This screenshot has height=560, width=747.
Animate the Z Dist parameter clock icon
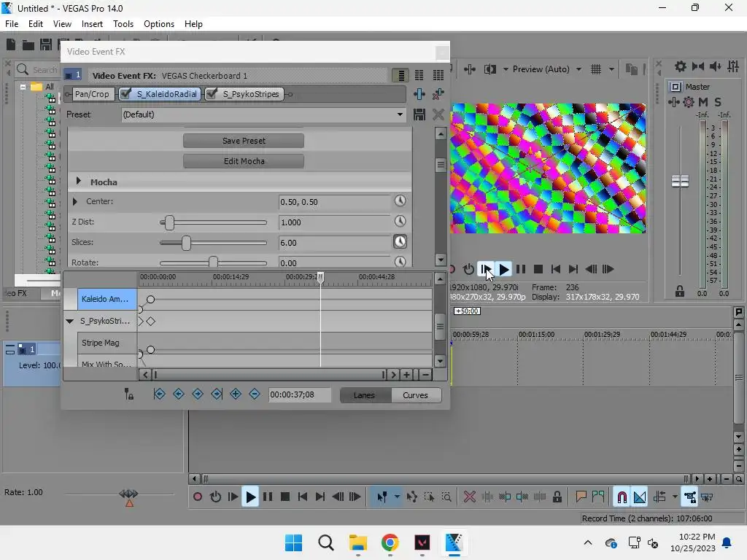point(400,222)
